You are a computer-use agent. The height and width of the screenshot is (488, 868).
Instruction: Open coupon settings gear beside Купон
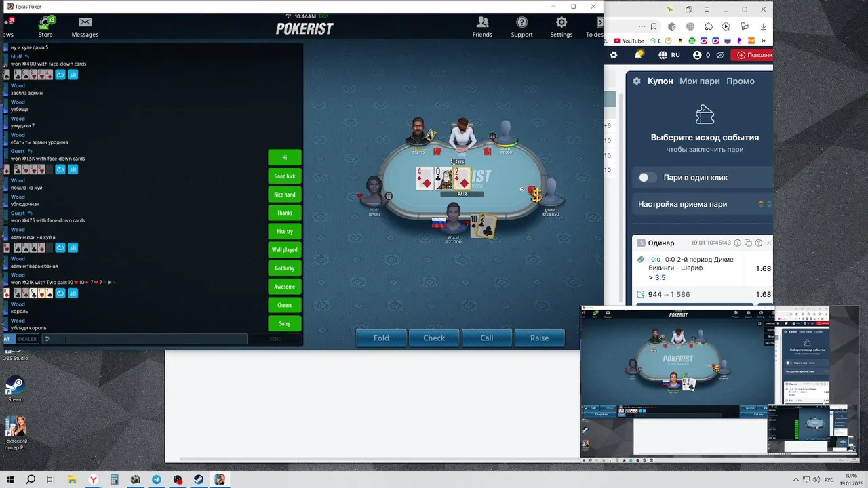[x=637, y=81]
